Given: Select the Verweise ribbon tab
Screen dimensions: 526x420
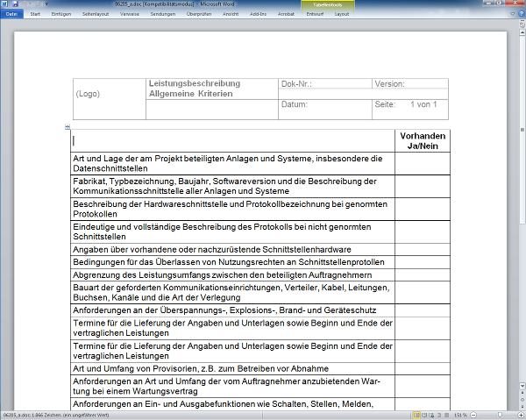Looking at the screenshot, I should tap(131, 14).
